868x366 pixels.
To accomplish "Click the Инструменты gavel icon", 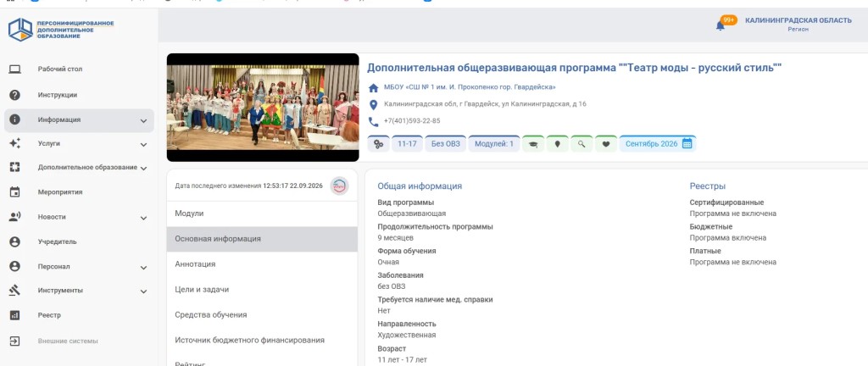I will click(15, 291).
